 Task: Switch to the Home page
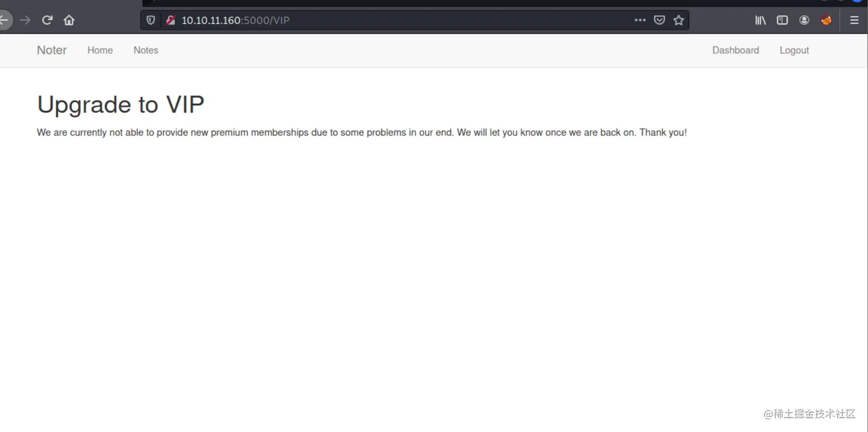point(100,50)
